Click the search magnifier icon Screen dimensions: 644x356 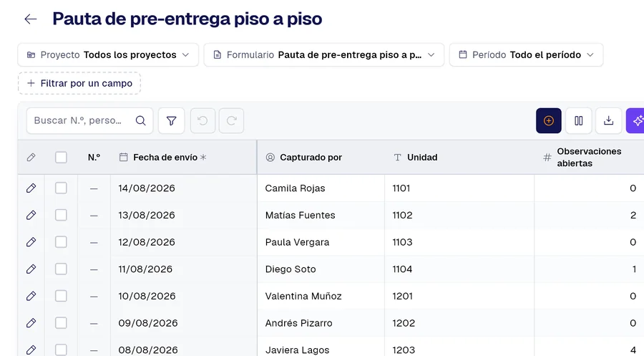pos(140,120)
